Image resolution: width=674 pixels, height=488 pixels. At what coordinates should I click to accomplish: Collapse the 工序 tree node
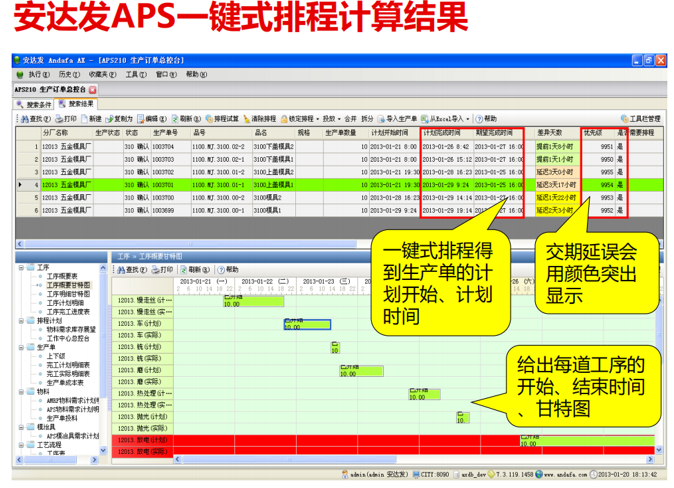point(21,267)
